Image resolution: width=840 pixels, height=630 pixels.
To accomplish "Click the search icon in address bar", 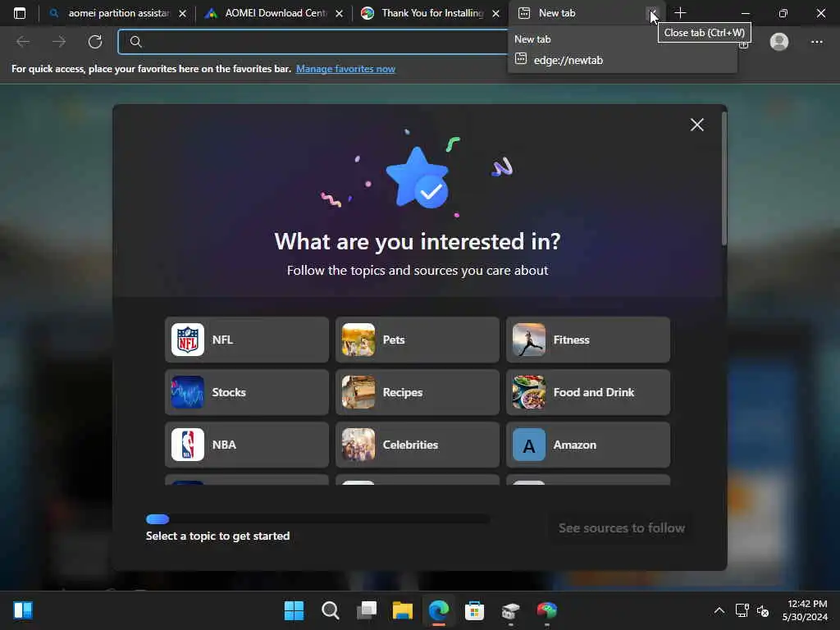I will pyautogui.click(x=136, y=42).
